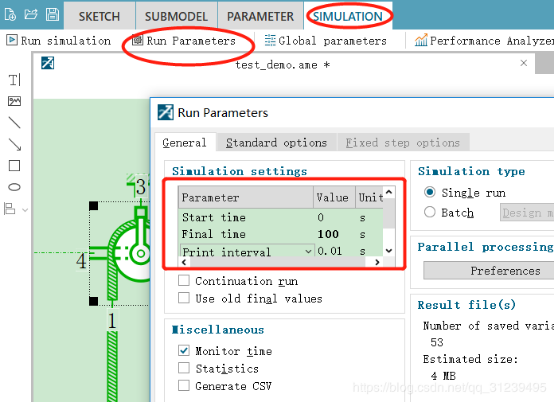Open the Fixed step options tab

tap(403, 143)
